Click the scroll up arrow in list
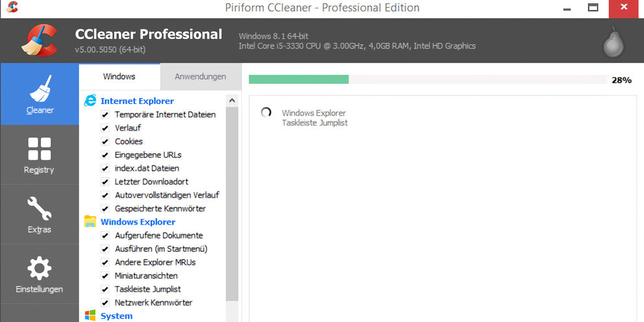Screen dimensions: 644x322 pos(232,100)
